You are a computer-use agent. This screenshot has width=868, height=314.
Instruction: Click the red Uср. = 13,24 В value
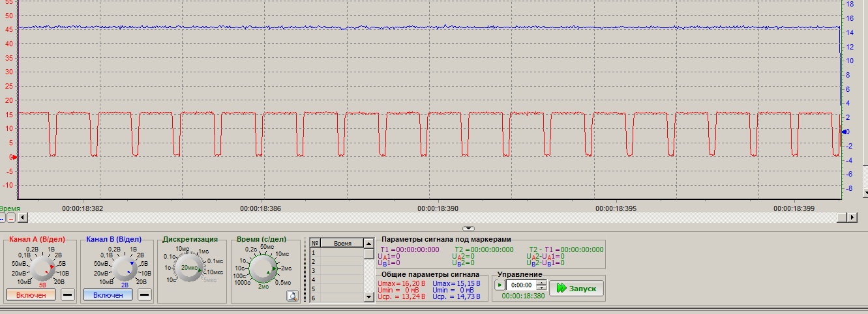coord(402,296)
